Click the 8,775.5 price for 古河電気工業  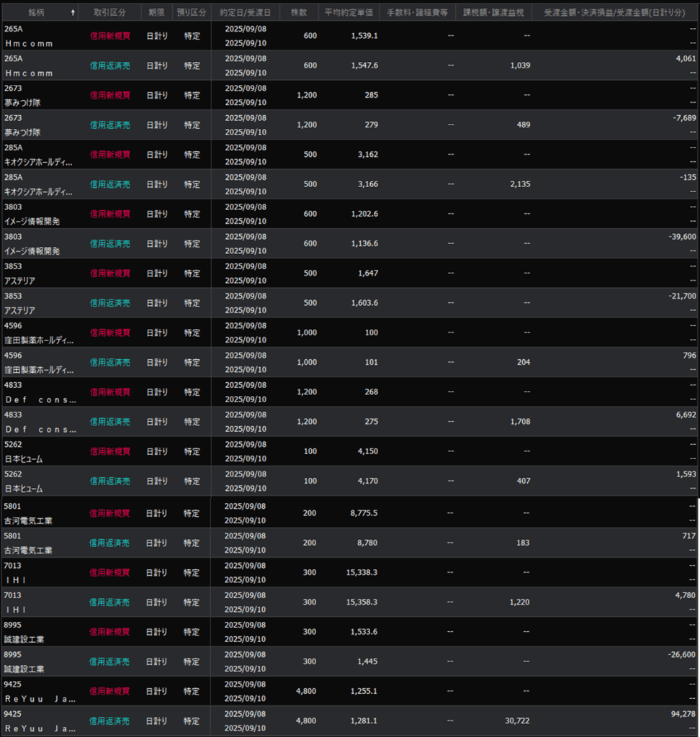364,513
